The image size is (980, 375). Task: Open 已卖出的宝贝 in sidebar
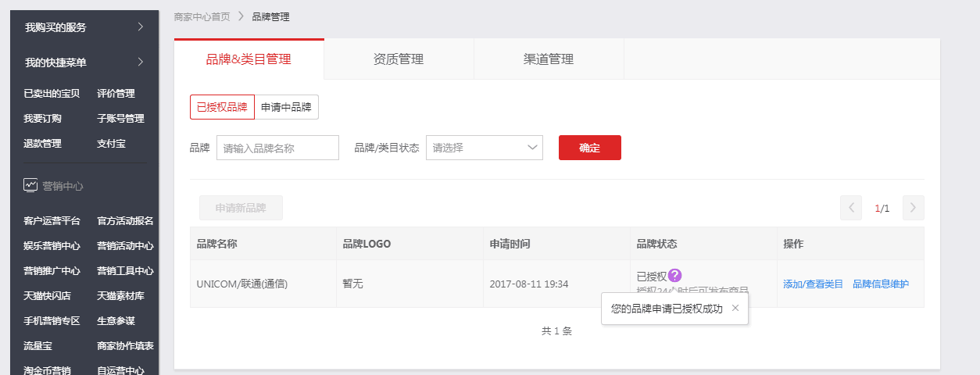click(x=52, y=94)
